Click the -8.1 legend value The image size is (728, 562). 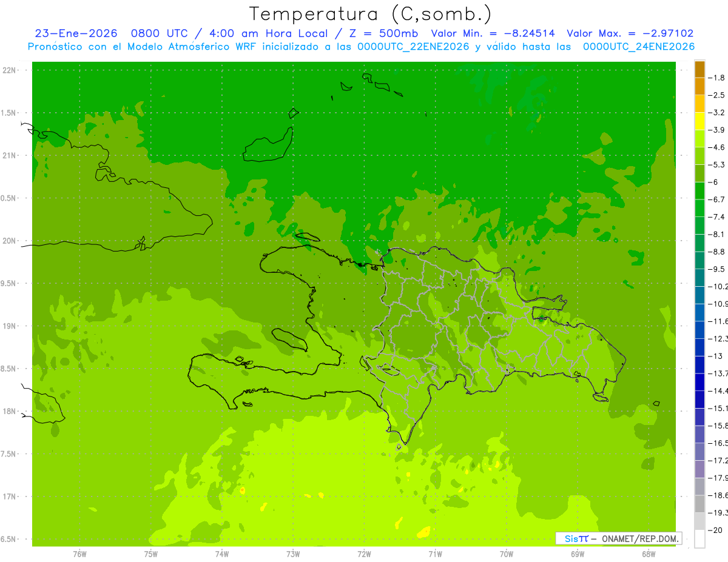716,234
